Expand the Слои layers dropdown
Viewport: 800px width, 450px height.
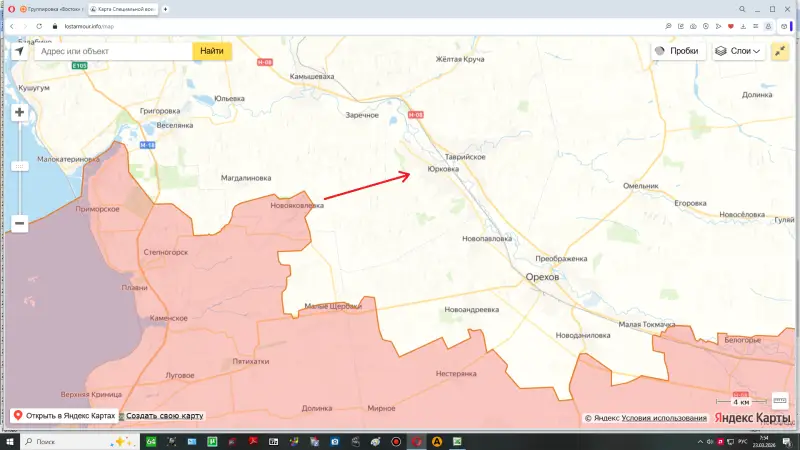coord(738,51)
